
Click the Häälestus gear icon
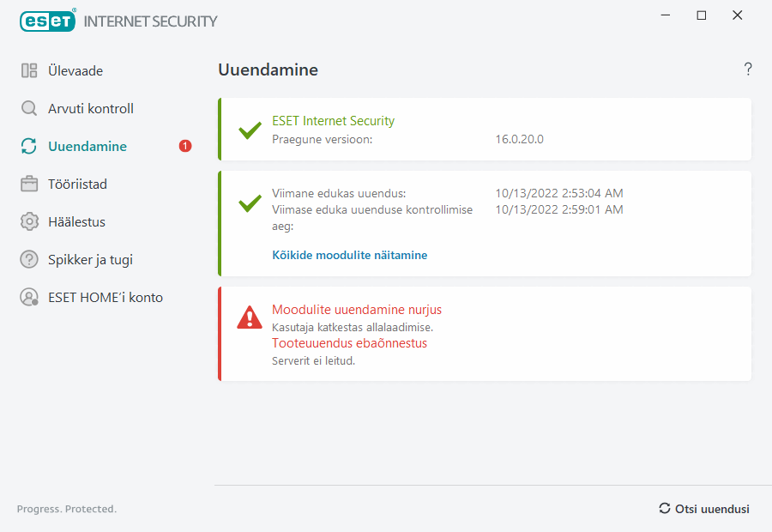click(x=29, y=222)
